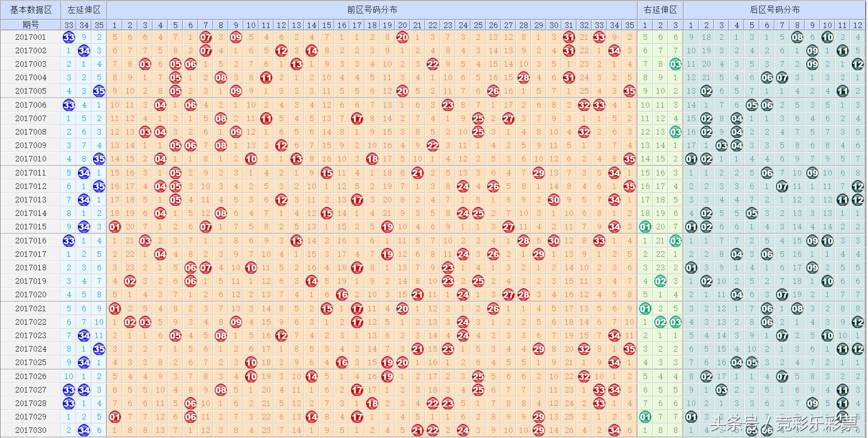
Task: Select period label 2017016
Action: 31,241
